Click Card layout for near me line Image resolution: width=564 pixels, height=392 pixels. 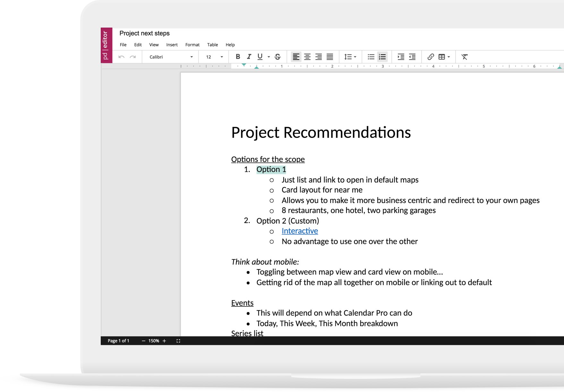[x=322, y=190]
